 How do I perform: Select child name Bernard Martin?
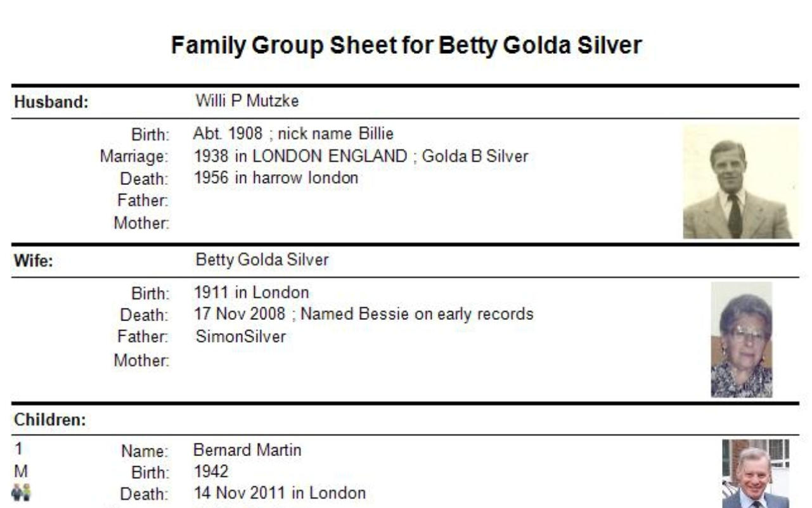(247, 450)
